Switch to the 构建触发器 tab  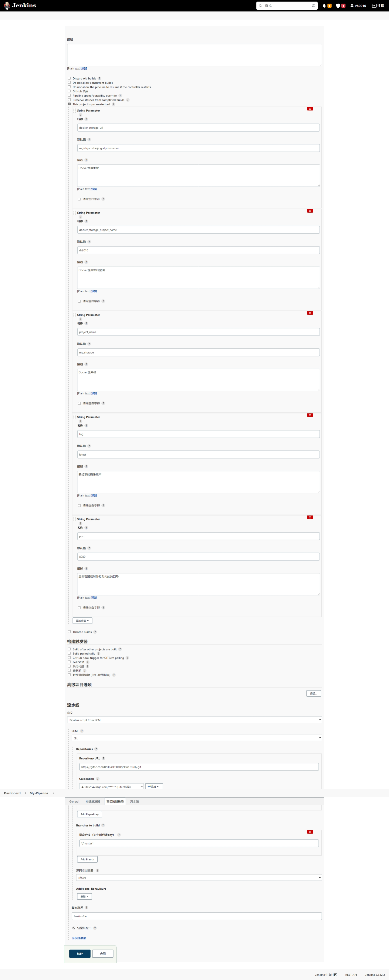point(92,802)
